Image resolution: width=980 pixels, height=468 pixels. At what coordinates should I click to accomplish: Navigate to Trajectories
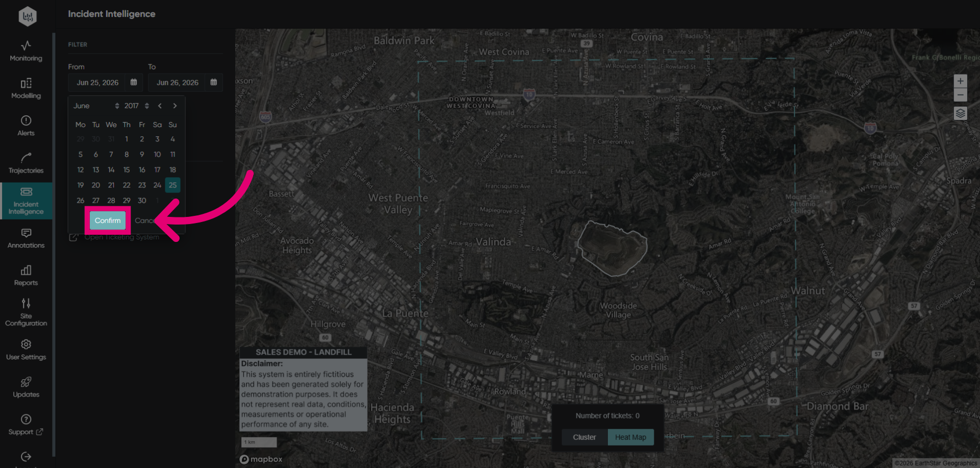26,163
